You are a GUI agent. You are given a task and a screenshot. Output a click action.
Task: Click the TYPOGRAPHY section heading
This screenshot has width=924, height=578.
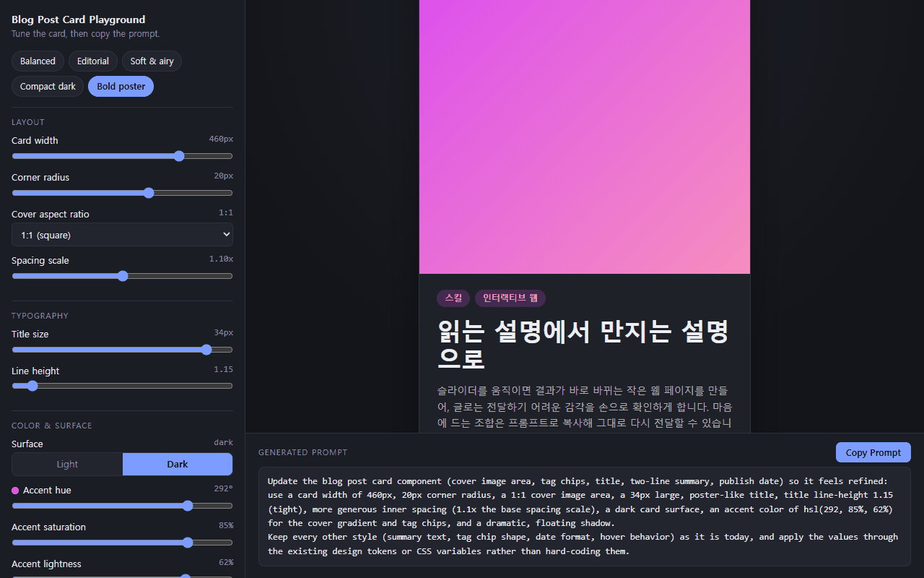[40, 316]
